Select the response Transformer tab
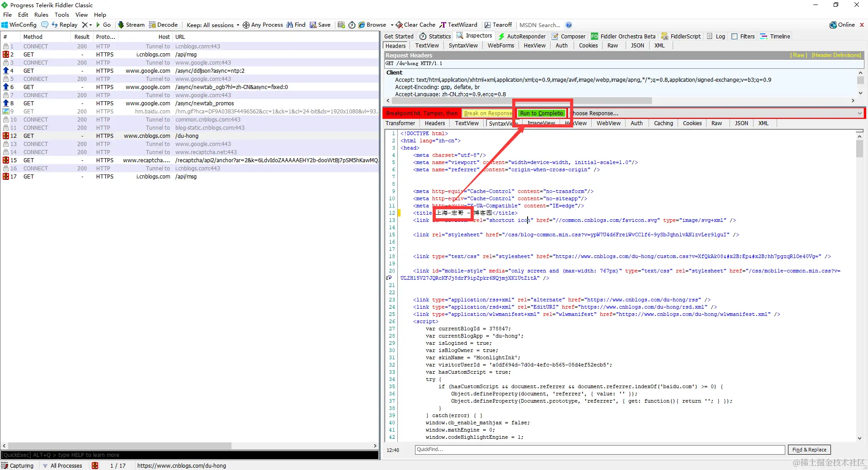The image size is (868, 470). pos(400,123)
